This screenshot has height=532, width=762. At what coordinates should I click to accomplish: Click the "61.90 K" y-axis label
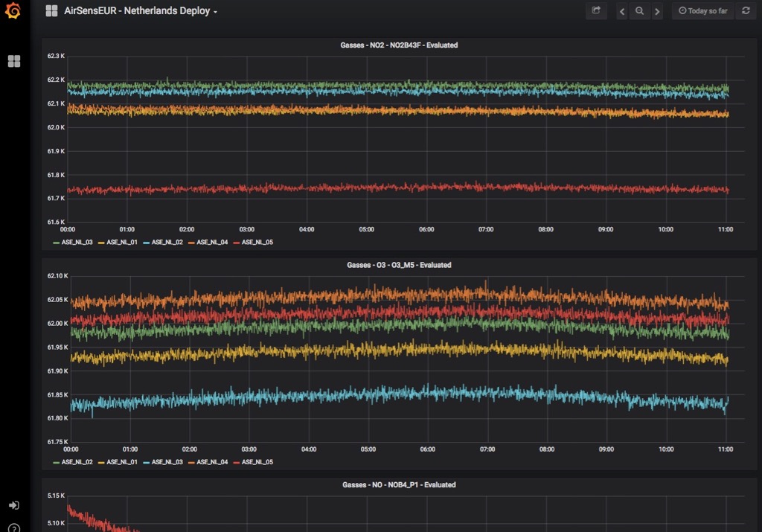pos(57,371)
